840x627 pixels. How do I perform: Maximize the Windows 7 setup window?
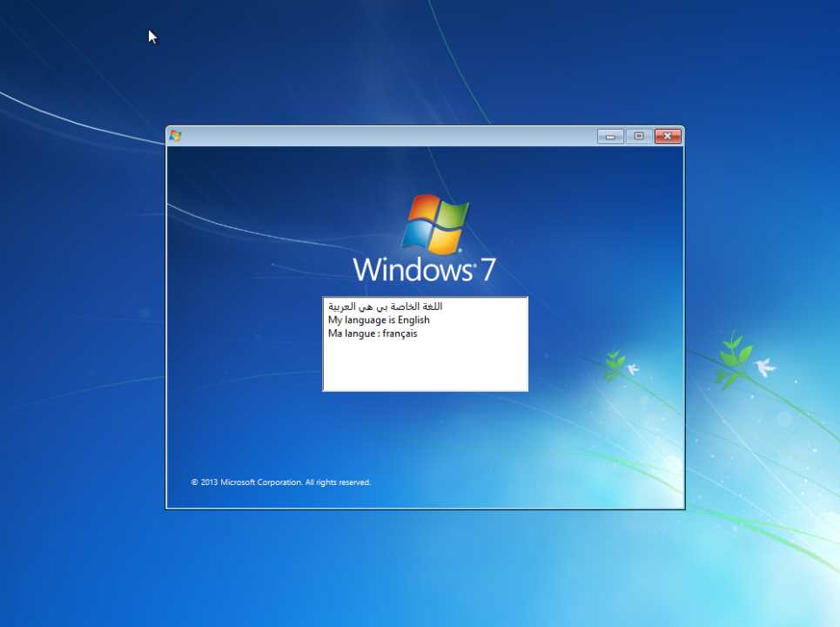pyautogui.click(x=638, y=136)
